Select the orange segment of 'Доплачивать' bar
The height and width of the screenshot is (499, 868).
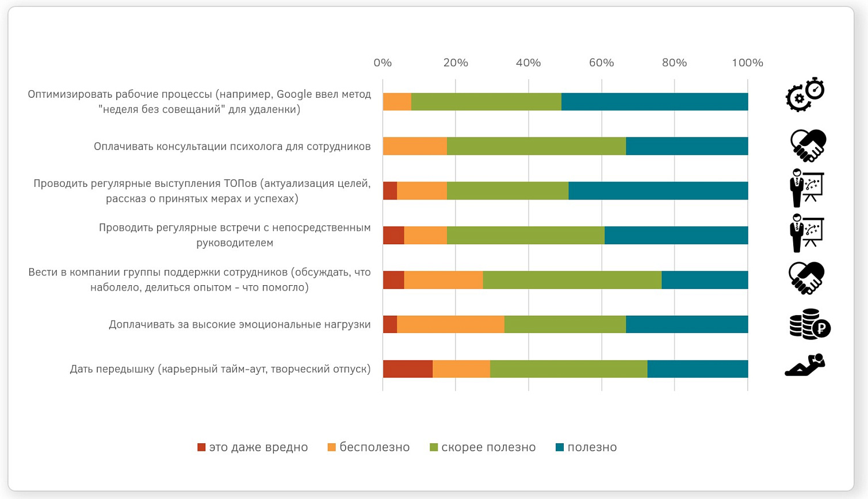pos(450,324)
